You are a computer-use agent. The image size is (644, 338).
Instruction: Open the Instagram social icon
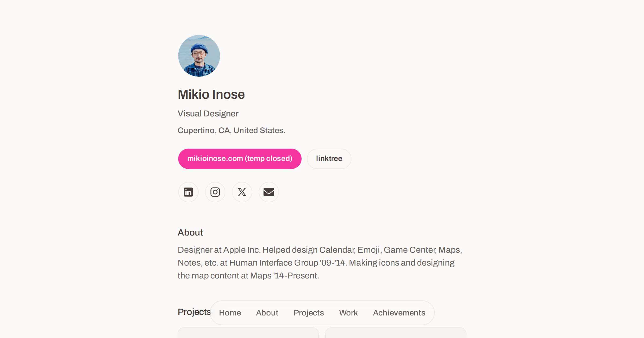215,192
